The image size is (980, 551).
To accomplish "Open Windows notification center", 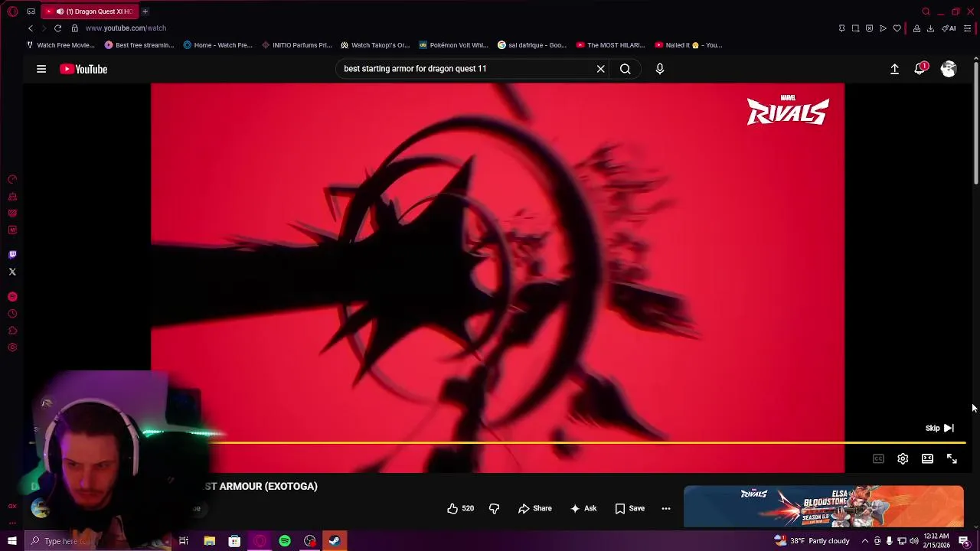I will pyautogui.click(x=965, y=541).
